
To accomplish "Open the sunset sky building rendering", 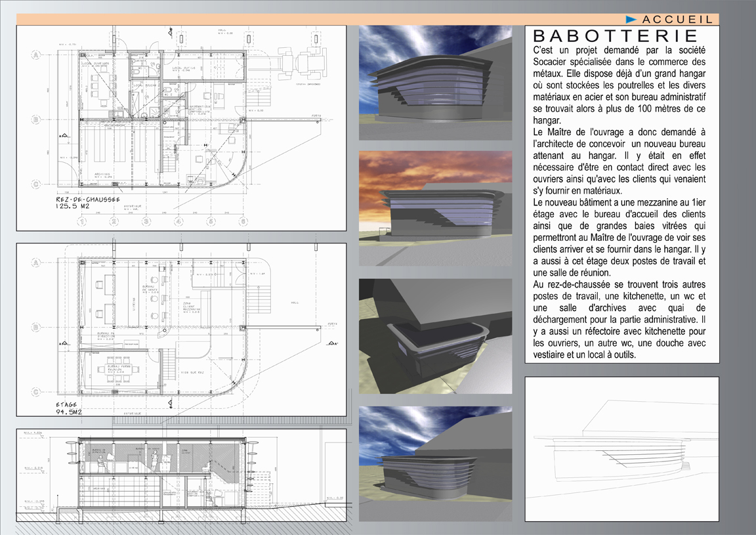I will coord(435,208).
